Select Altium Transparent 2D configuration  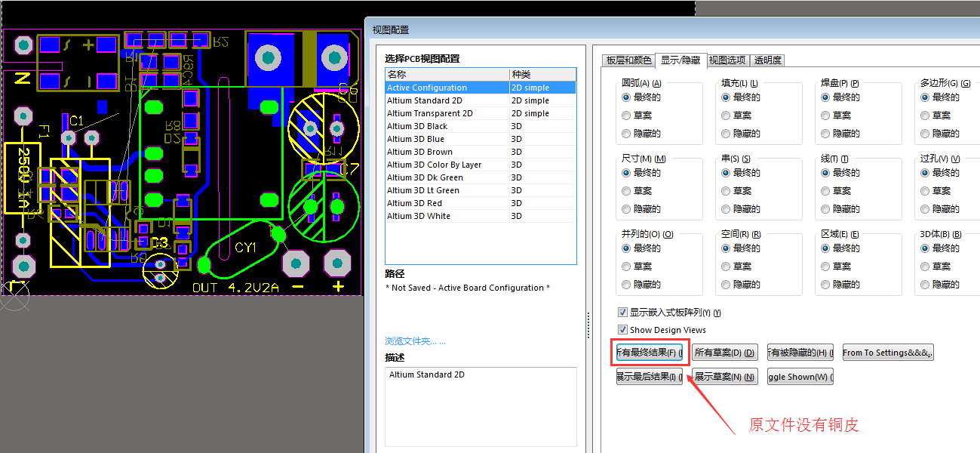tap(430, 113)
